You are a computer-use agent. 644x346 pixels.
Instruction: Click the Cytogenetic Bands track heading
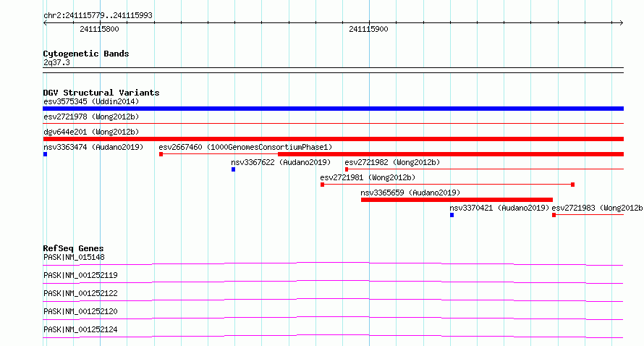click(86, 54)
